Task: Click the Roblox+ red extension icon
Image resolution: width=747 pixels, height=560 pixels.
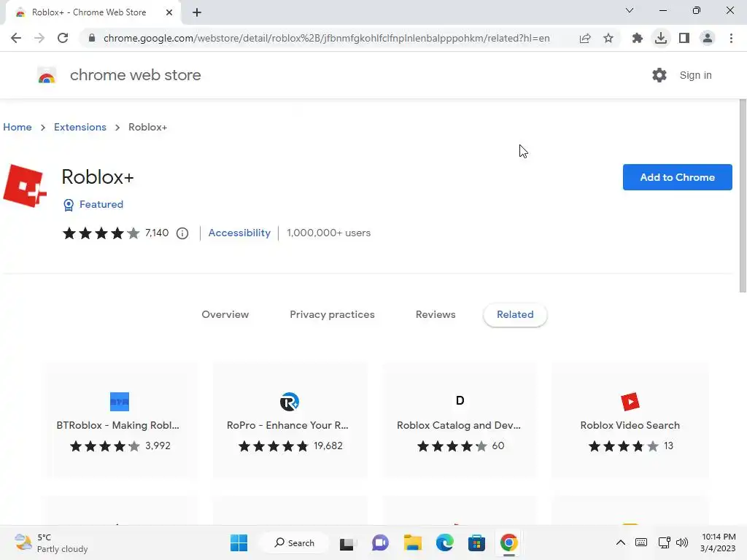Action: pos(25,186)
